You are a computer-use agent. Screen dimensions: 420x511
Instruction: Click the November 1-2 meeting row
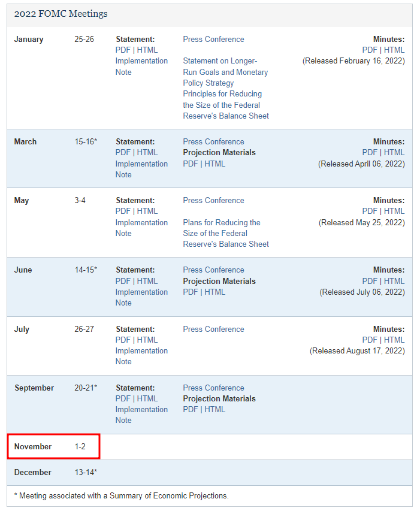(53, 447)
